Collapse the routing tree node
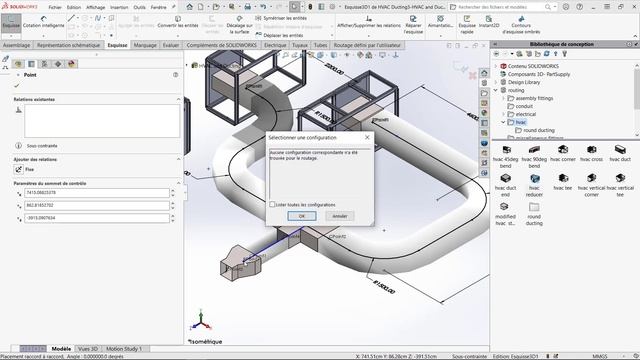 [x=496, y=90]
